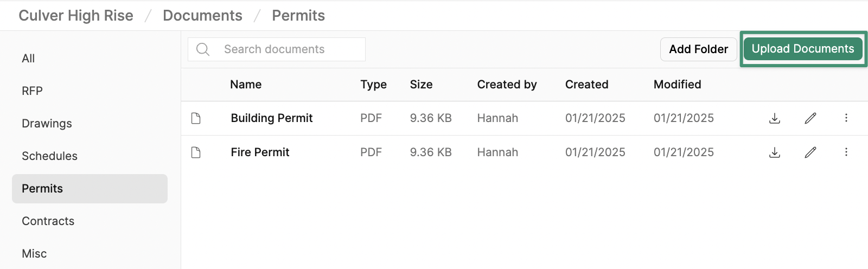Edit Building Permit with pencil icon
Image resolution: width=868 pixels, height=269 pixels.
pos(810,118)
